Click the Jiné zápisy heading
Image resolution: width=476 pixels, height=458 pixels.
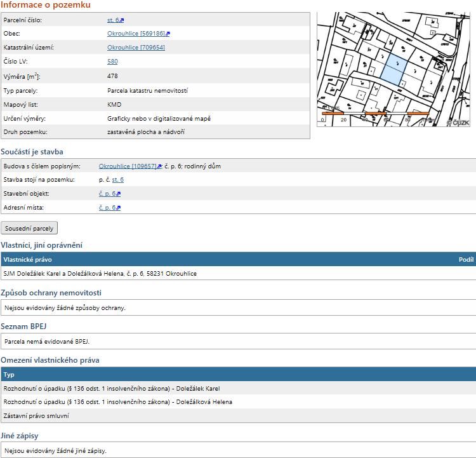[20, 436]
